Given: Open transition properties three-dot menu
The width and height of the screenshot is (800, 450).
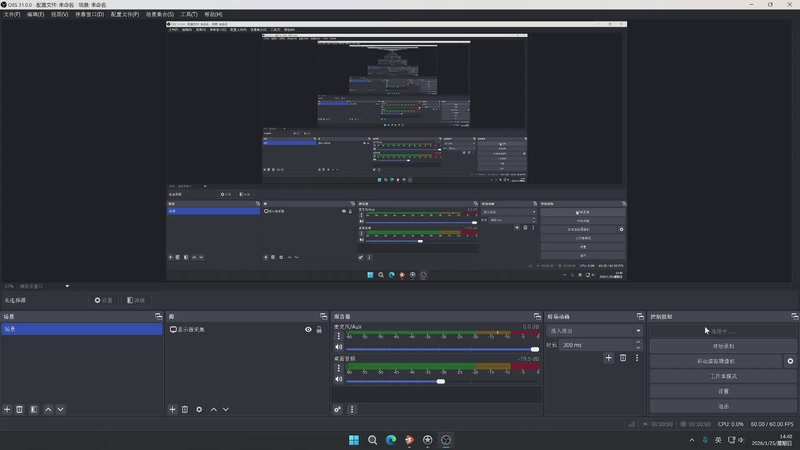Looking at the screenshot, I should point(637,358).
